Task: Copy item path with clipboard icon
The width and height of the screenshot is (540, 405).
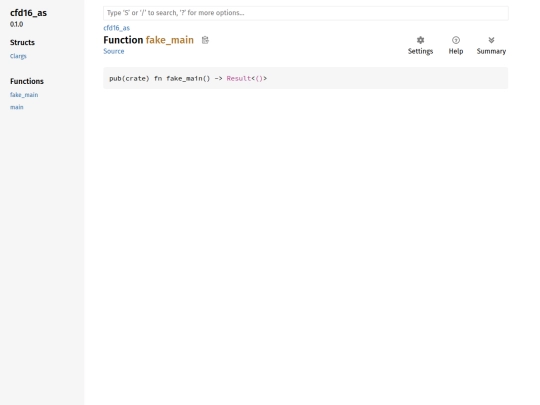Action: point(205,40)
